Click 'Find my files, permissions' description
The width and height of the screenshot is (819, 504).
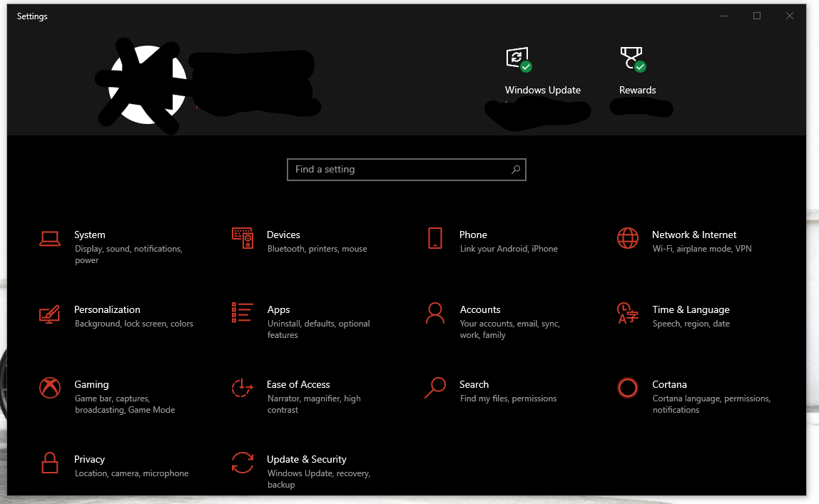pos(508,398)
